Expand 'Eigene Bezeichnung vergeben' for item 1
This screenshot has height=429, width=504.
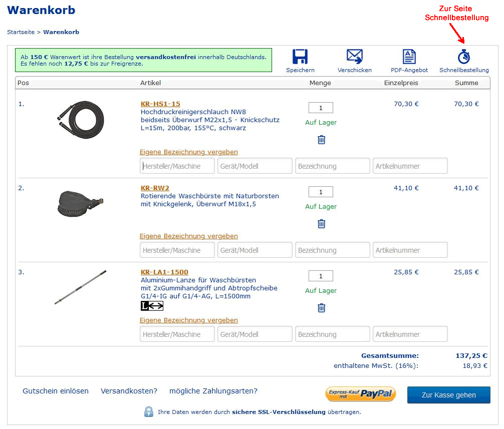188,152
